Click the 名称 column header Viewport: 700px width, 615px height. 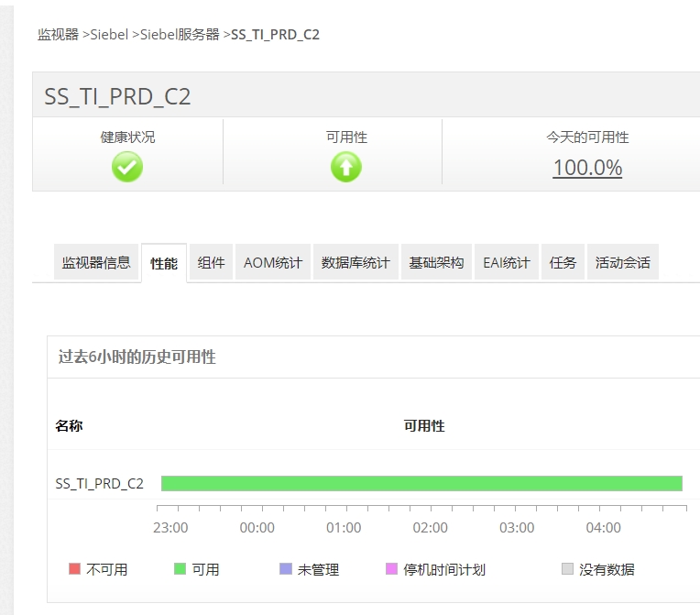70,425
